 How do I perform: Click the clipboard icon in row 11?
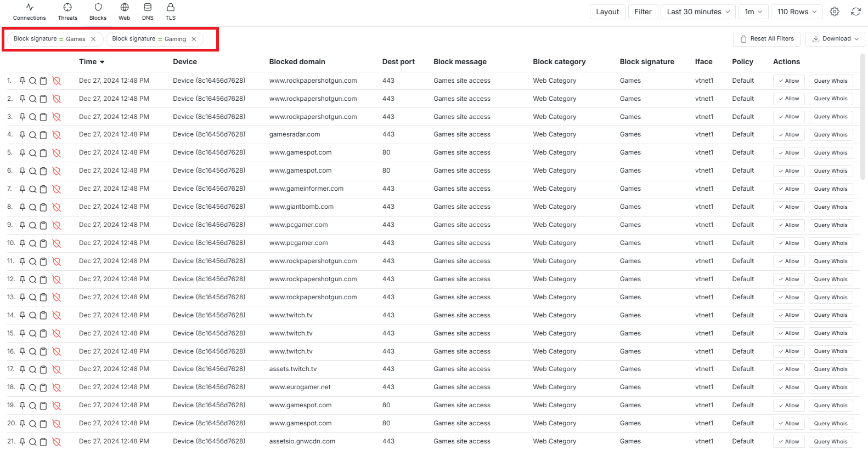coord(43,261)
